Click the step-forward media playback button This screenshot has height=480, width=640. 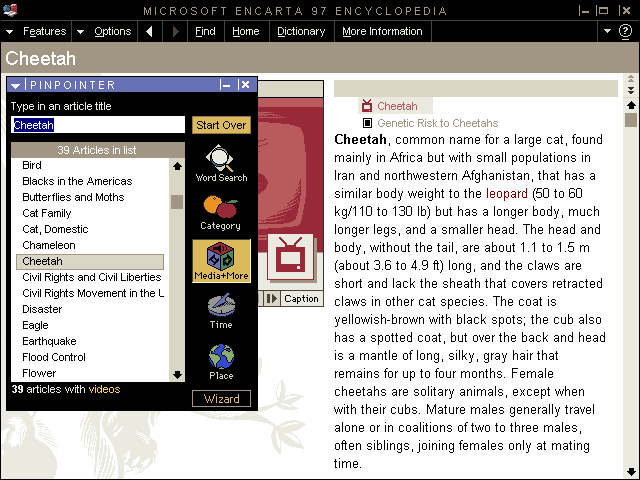[x=272, y=298]
